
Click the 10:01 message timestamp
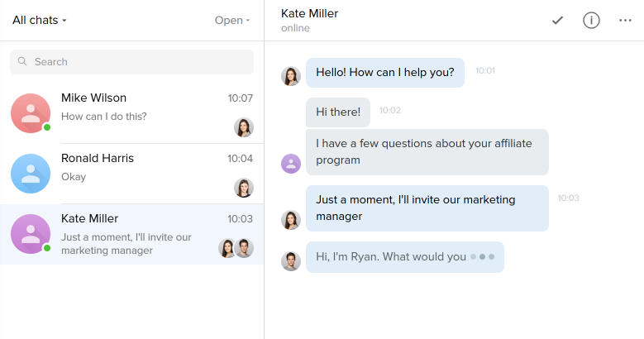coord(485,70)
